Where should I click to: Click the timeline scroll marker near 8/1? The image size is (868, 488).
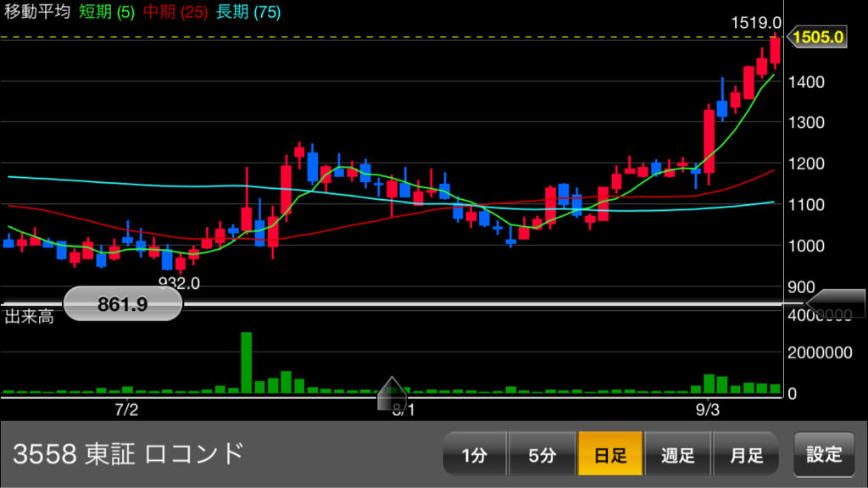point(392,394)
